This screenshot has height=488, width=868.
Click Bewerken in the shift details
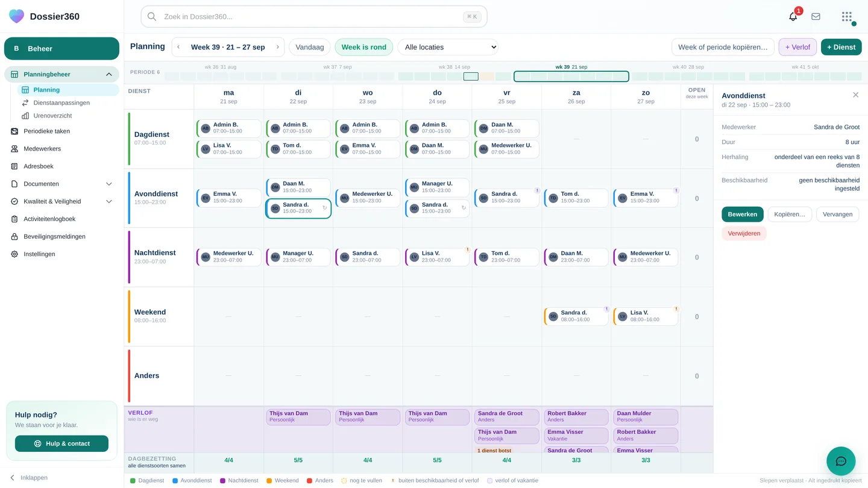coord(742,214)
